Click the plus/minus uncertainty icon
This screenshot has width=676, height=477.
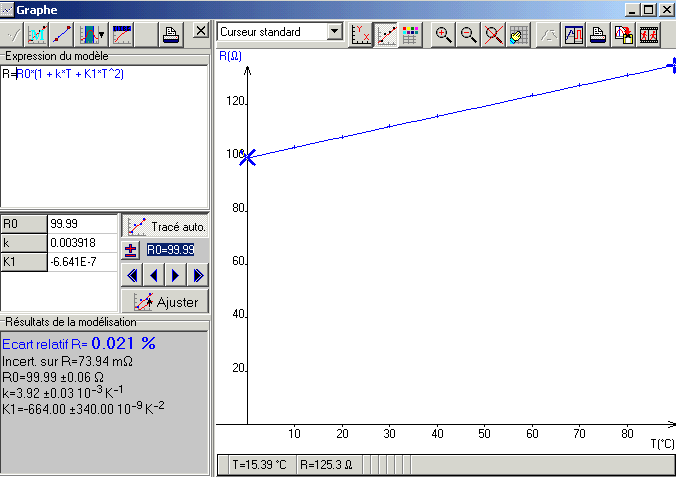point(131,250)
